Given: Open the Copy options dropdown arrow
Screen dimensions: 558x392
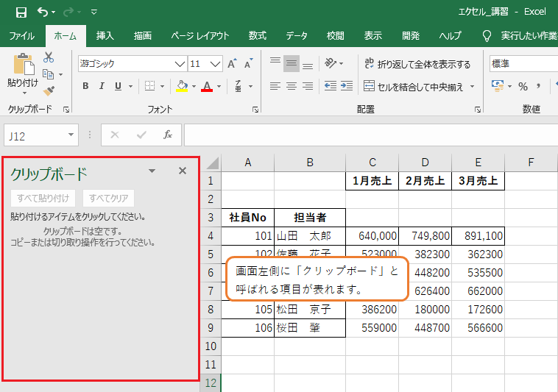Looking at the screenshot, I should 60,74.
